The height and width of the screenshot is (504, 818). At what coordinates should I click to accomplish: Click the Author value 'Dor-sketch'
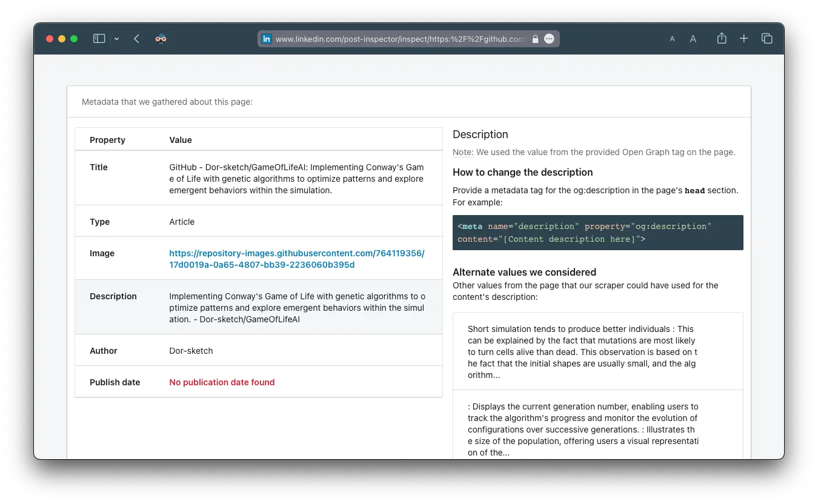click(191, 351)
